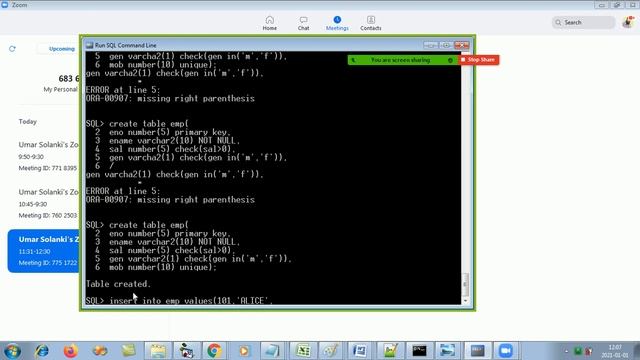Screen dimensions: 640x360
Task: Show hidden system tray icons
Action: (x=566, y=351)
